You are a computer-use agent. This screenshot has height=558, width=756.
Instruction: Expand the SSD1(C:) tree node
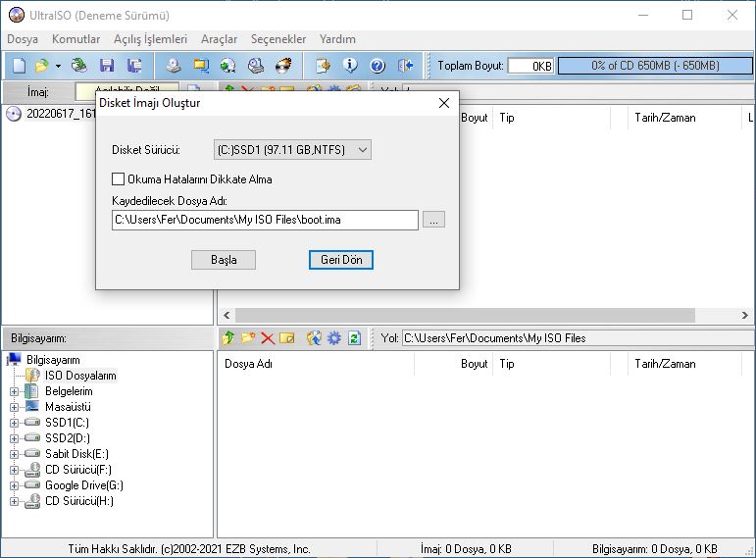point(14,423)
